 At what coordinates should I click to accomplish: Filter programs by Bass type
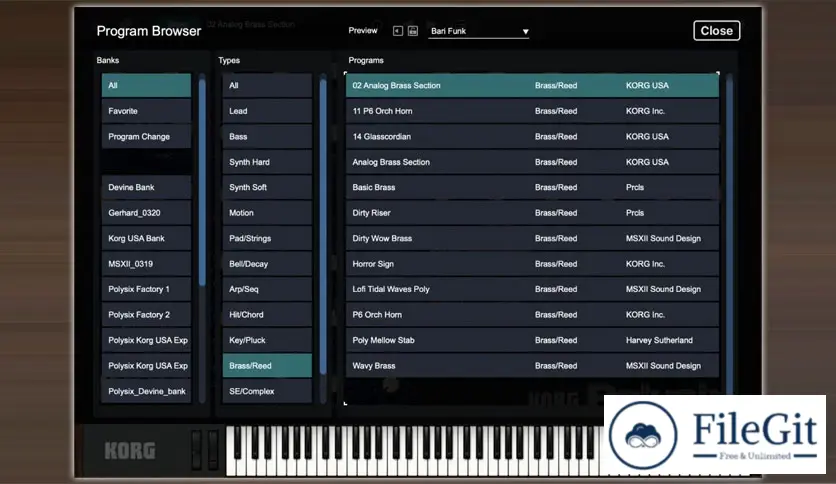point(267,136)
